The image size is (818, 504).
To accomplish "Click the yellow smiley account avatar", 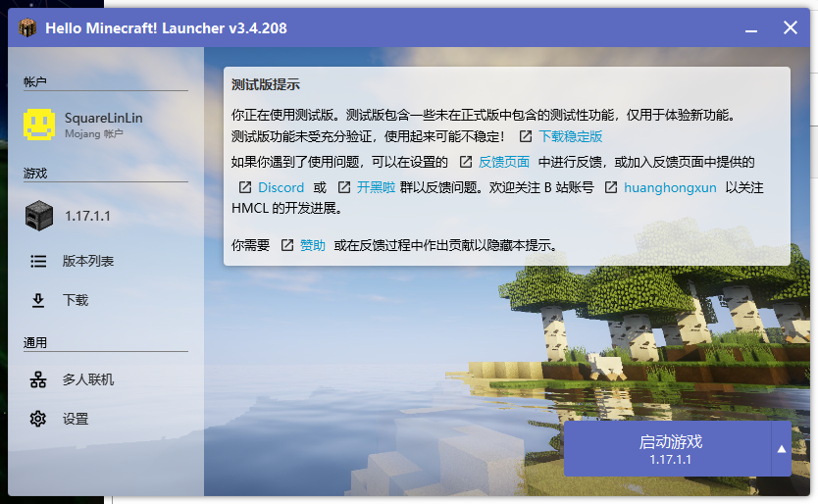I will (39, 125).
